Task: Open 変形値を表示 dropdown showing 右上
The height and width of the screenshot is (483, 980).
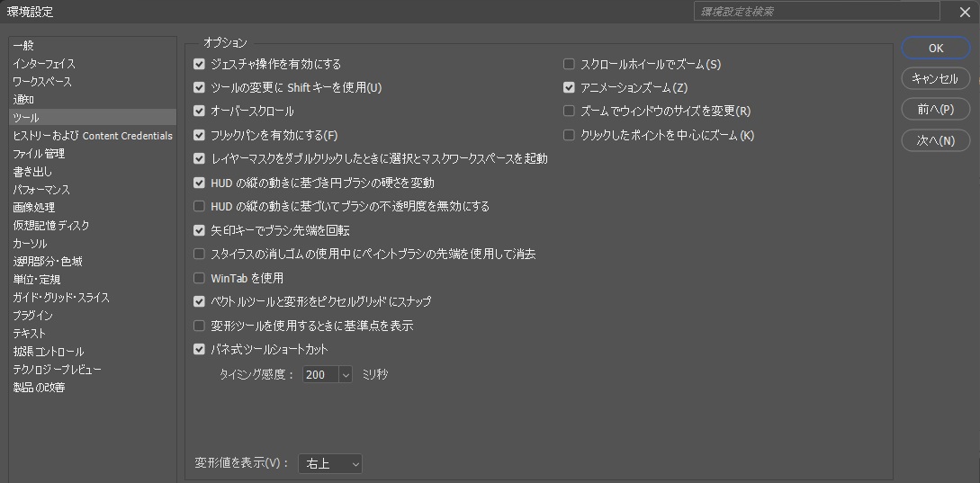Action: 330,463
